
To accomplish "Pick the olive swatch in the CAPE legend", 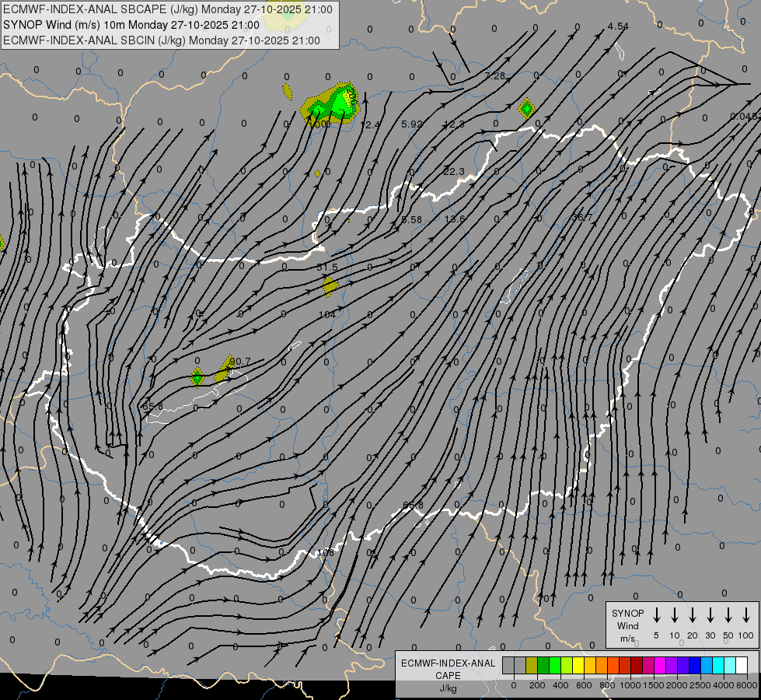I will 532,666.
